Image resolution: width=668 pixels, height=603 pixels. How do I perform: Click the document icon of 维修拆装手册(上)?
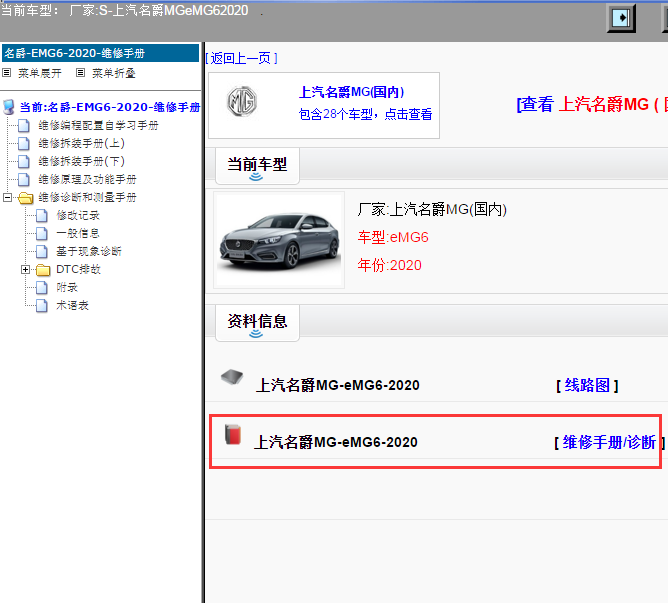24,144
